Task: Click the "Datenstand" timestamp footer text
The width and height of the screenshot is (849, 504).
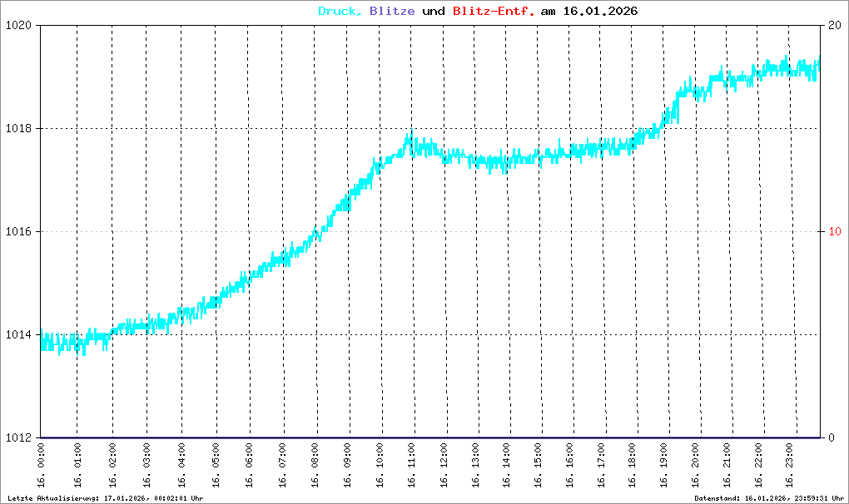Action: click(x=769, y=498)
